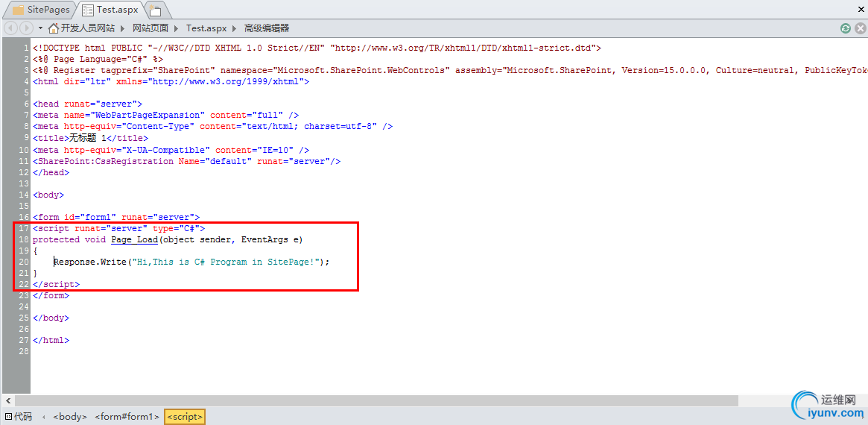
Task: Click the </html> closing tag line
Action: point(51,341)
